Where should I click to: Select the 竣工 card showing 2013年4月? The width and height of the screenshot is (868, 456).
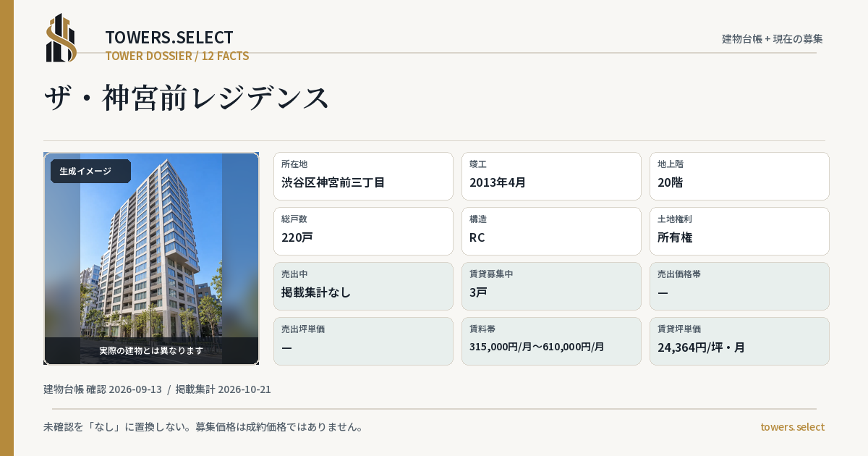[551, 176]
